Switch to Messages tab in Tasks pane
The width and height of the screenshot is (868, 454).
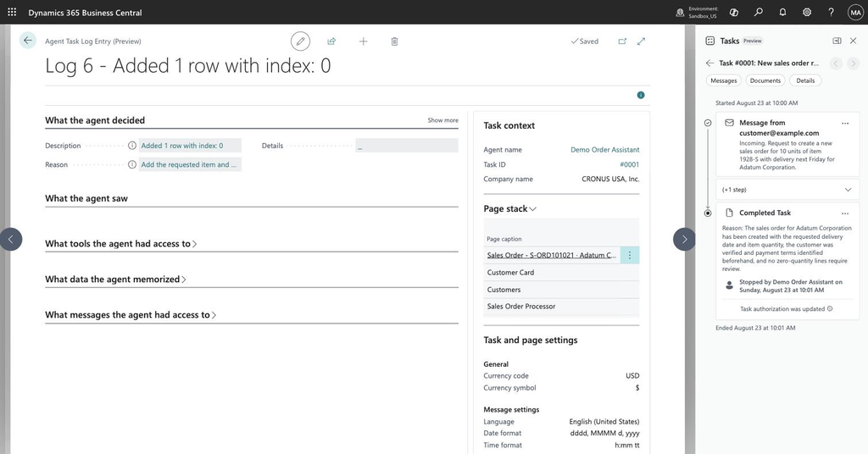724,80
